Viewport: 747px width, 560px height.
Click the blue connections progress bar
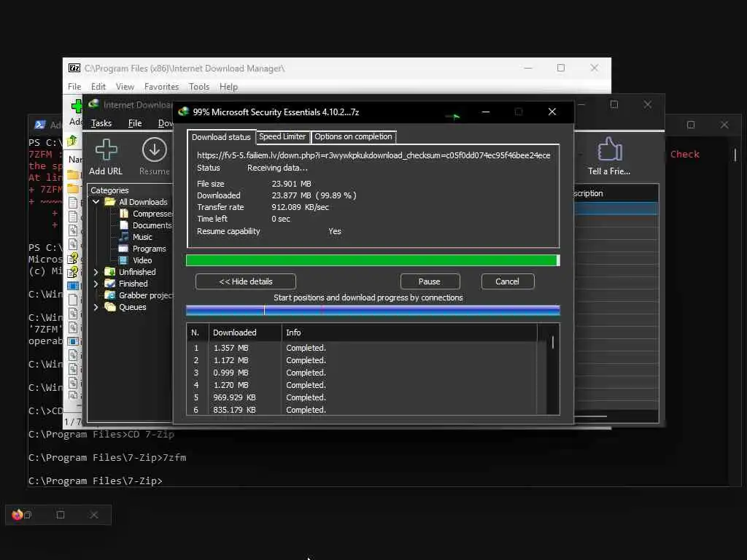[373, 311]
